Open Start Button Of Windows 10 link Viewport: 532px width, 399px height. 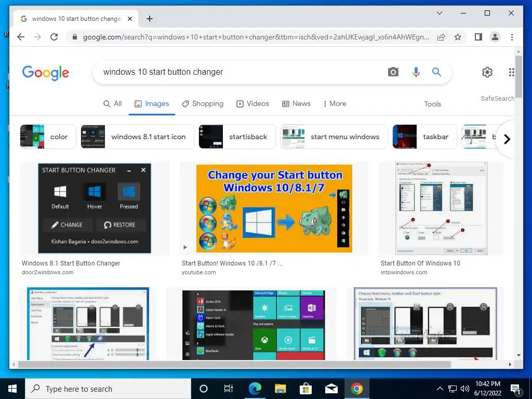(x=420, y=263)
